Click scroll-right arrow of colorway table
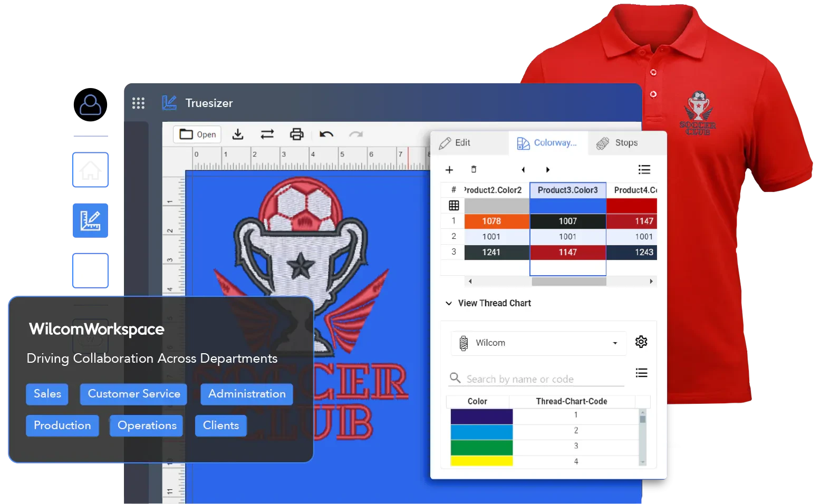 [x=651, y=282]
